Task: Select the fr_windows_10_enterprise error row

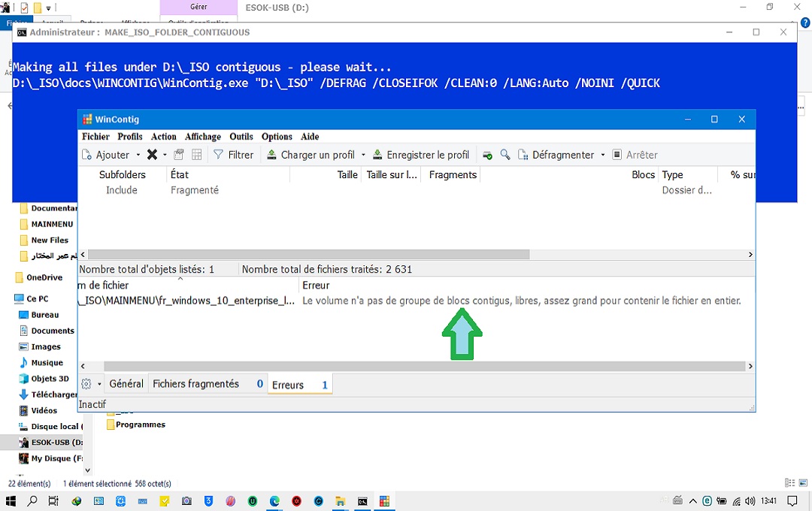Action: point(417,301)
